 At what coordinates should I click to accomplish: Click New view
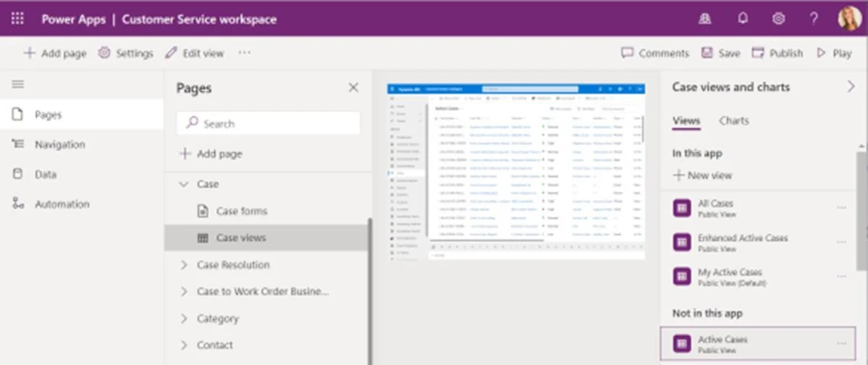coord(702,175)
